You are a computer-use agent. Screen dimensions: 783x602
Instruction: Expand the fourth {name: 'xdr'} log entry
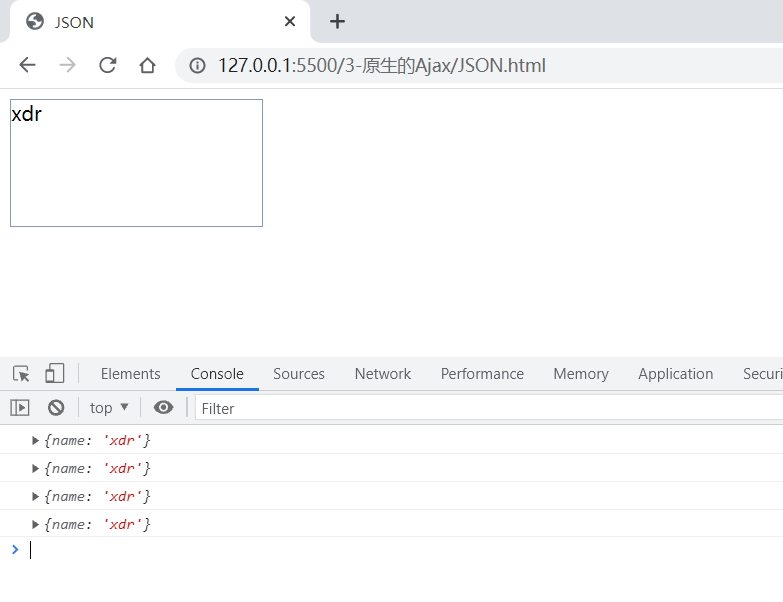pos(35,524)
